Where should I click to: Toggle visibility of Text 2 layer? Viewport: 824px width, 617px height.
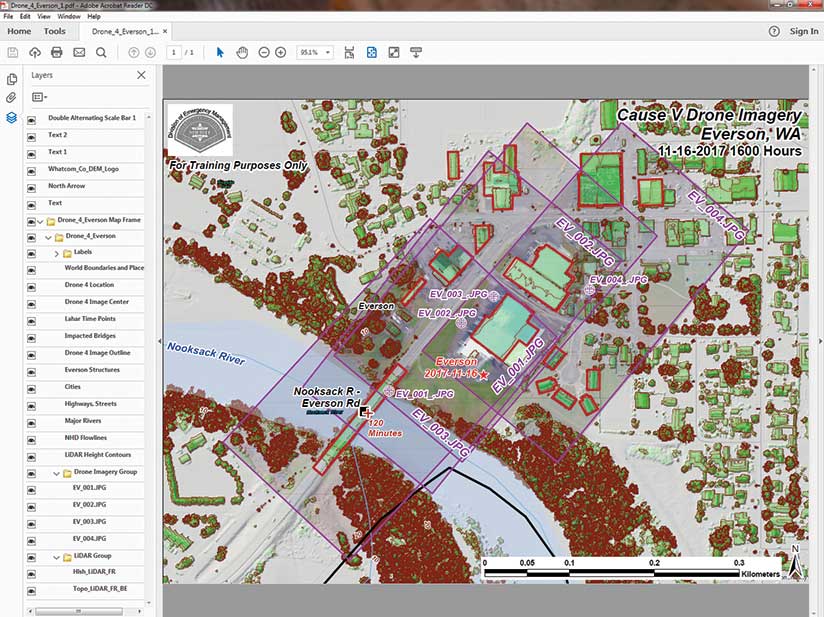click(32, 137)
